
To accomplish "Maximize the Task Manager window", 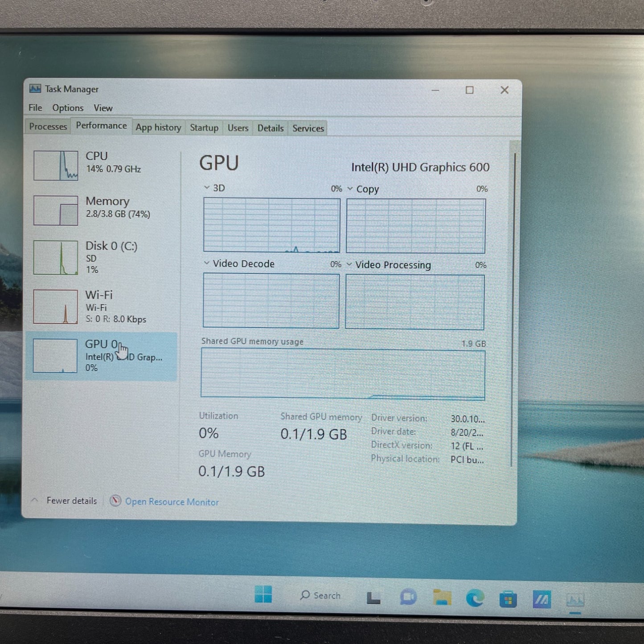I will pos(470,90).
